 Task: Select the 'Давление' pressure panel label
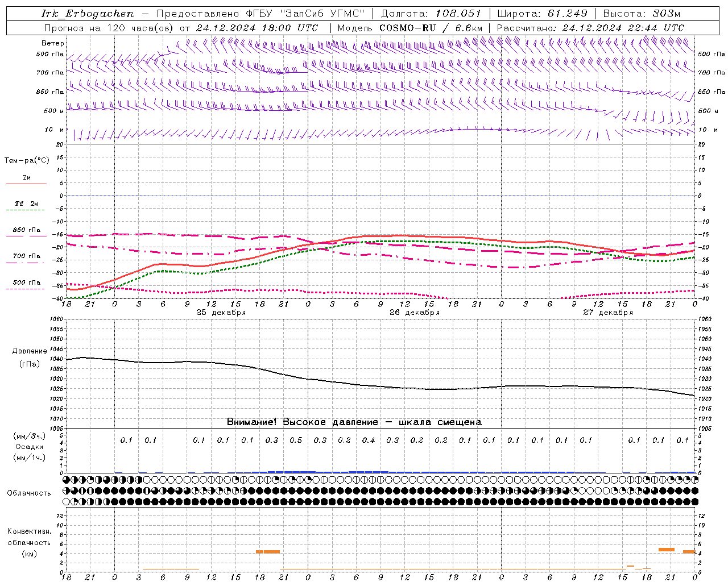click(x=30, y=351)
